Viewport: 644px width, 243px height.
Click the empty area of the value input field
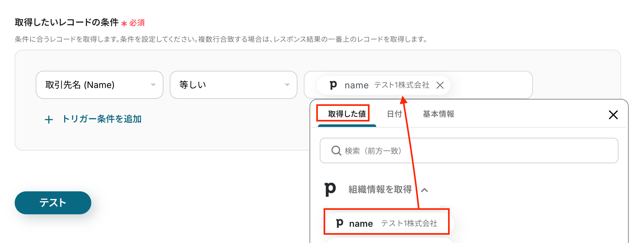[491, 85]
